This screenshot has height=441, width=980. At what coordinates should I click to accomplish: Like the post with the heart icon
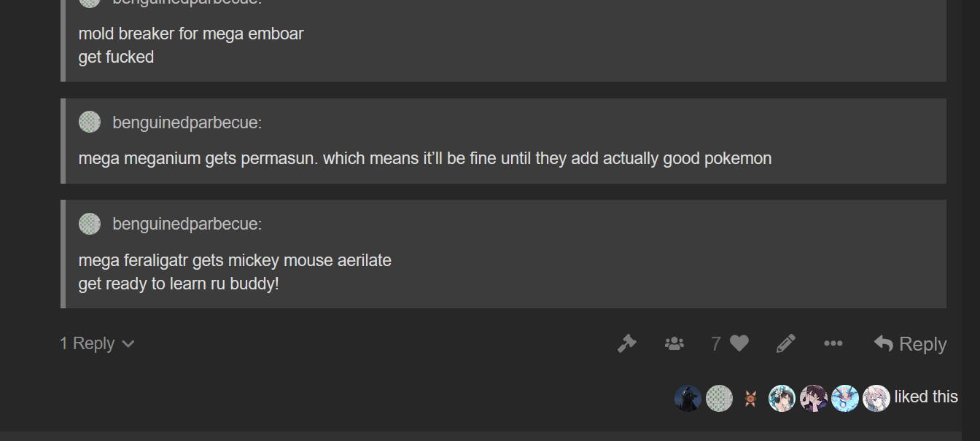(x=739, y=343)
